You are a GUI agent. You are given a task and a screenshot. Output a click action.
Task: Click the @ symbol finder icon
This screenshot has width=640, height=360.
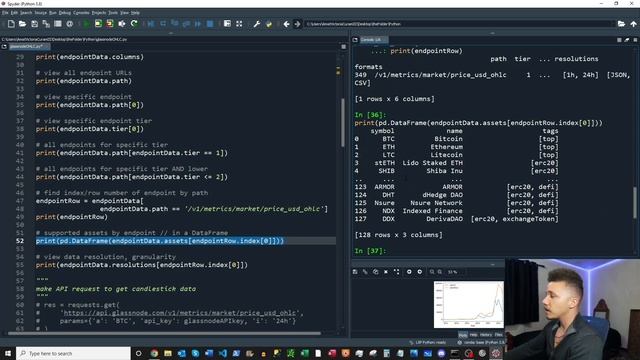point(70,24)
